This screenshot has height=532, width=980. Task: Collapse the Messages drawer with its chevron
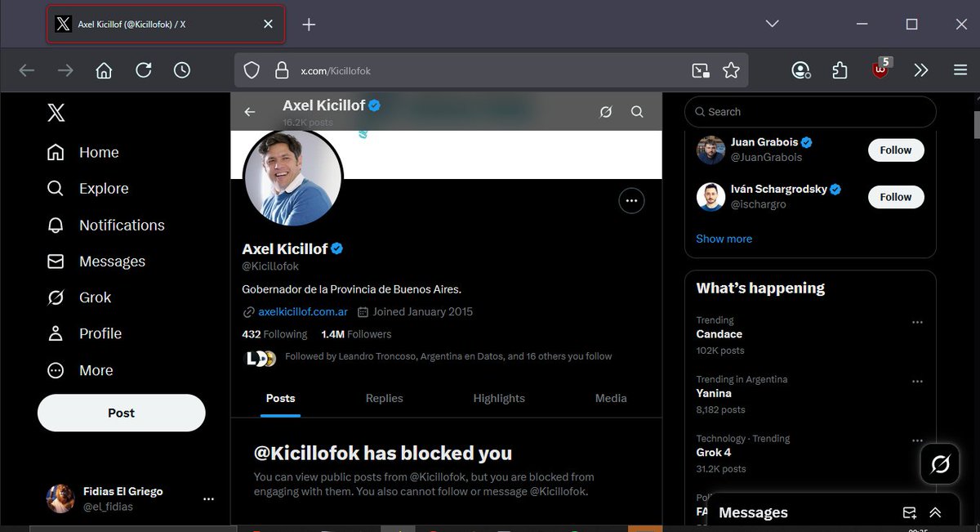click(935, 512)
